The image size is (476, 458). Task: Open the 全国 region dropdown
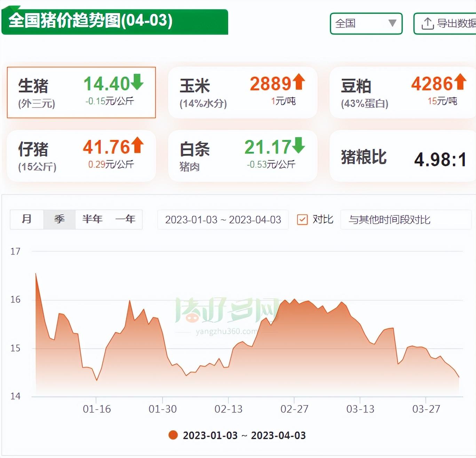(x=366, y=24)
